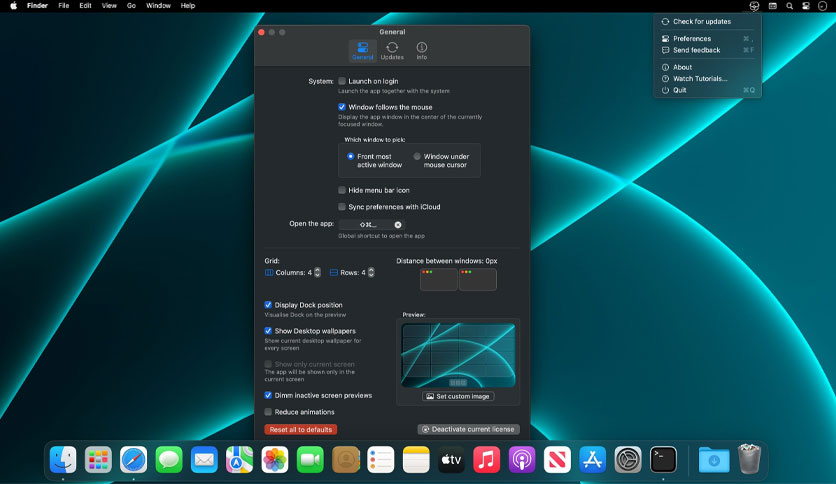Enable Launch on login checkbox
836x484 pixels.
point(342,81)
